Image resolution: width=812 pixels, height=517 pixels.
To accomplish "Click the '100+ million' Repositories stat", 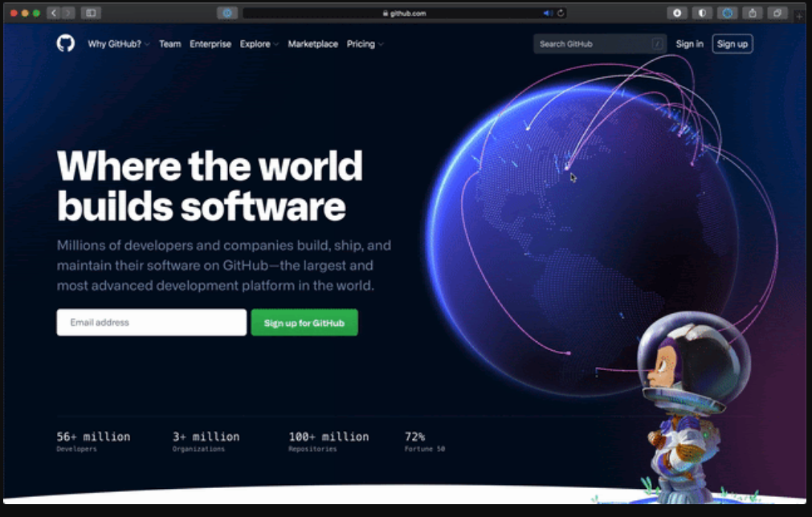I will tap(328, 442).
